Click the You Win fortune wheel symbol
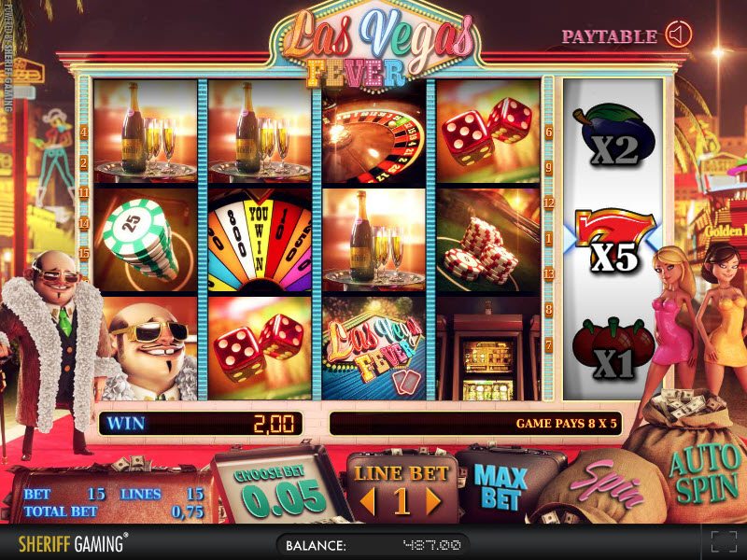This screenshot has height=560, width=747. point(260,240)
